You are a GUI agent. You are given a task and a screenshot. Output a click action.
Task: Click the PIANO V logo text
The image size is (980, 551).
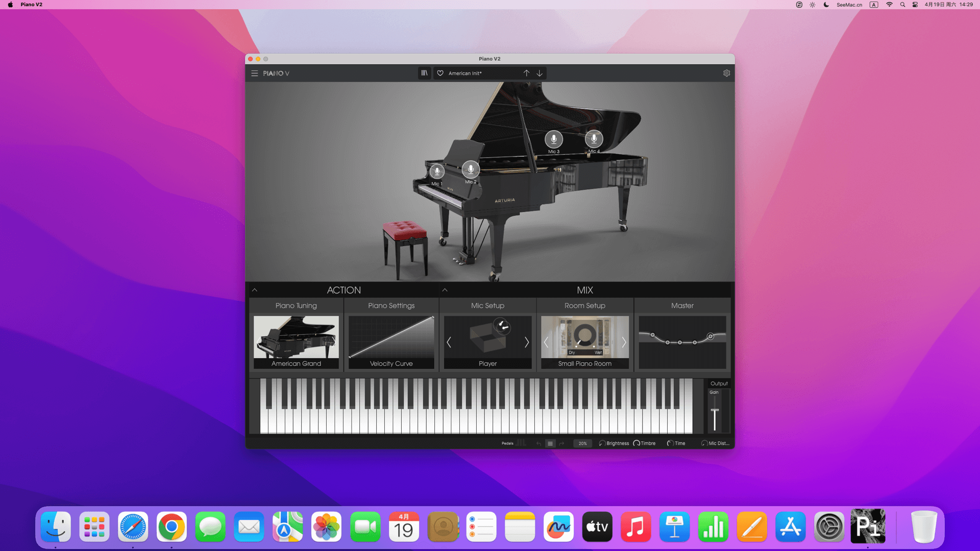coord(276,73)
